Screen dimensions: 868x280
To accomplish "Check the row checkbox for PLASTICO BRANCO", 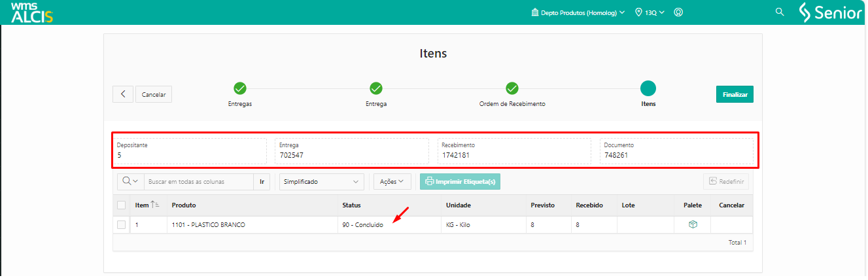I will pyautogui.click(x=121, y=225).
